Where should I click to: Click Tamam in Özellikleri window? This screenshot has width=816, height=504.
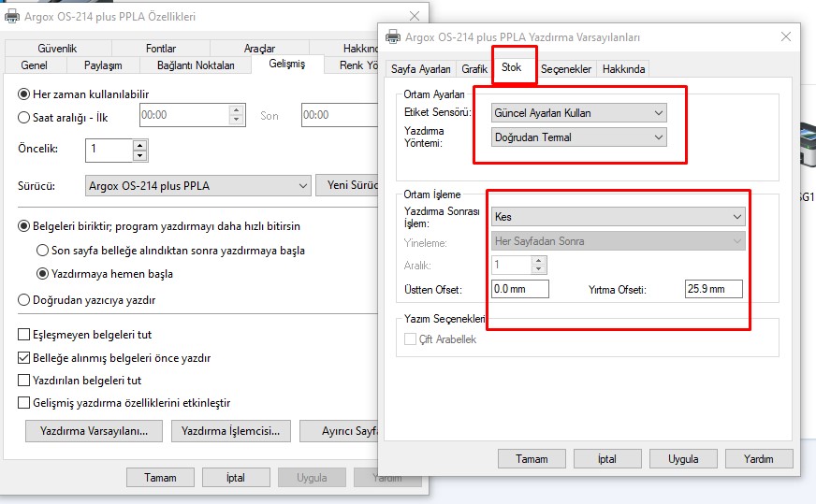point(160,478)
